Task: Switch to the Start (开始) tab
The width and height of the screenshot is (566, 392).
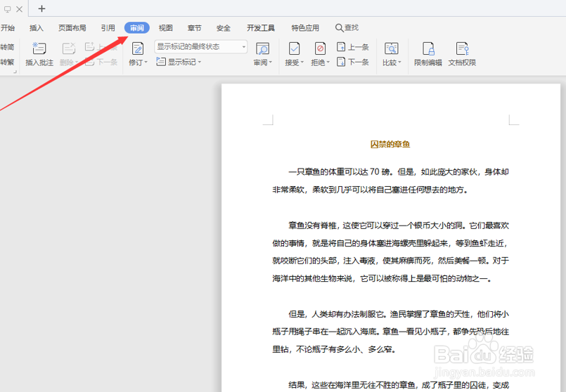Action: click(8, 28)
